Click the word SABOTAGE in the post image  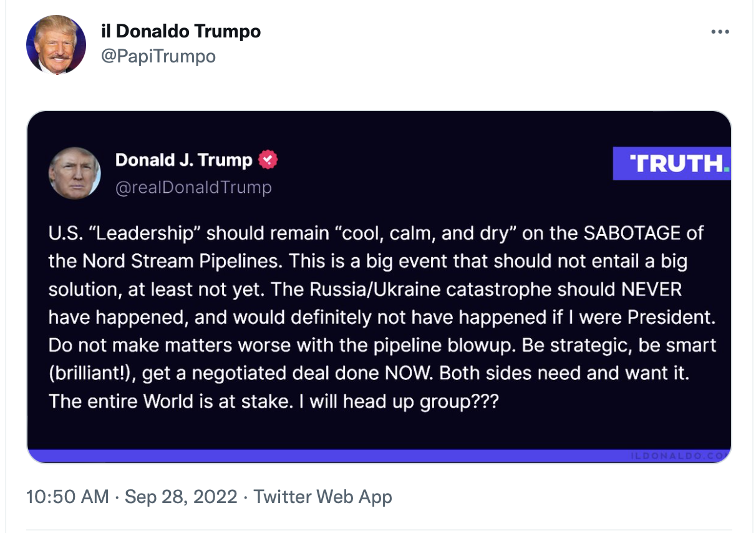tap(632, 233)
